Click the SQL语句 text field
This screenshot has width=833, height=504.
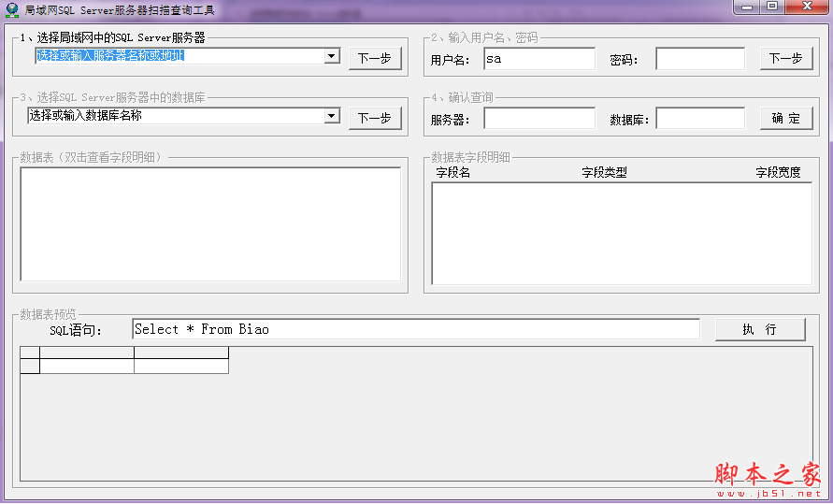click(416, 329)
